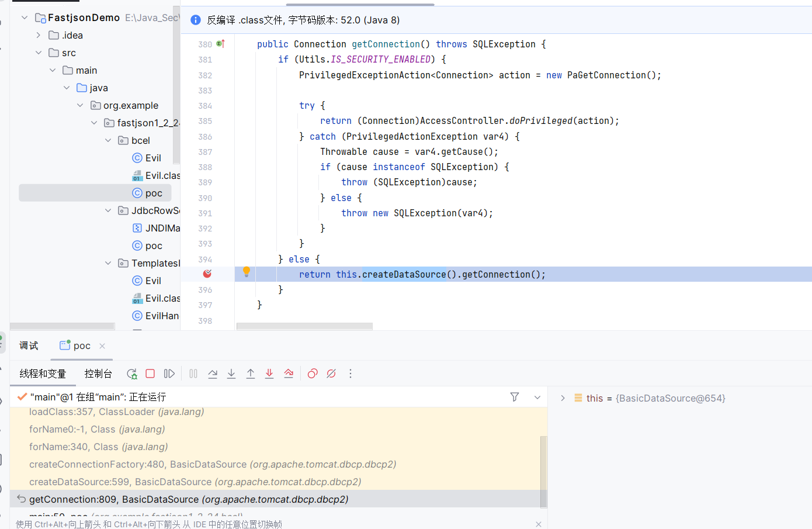Click the yellow lightbulb intention icon
Image resolution: width=812 pixels, height=529 pixels.
pos(247,272)
